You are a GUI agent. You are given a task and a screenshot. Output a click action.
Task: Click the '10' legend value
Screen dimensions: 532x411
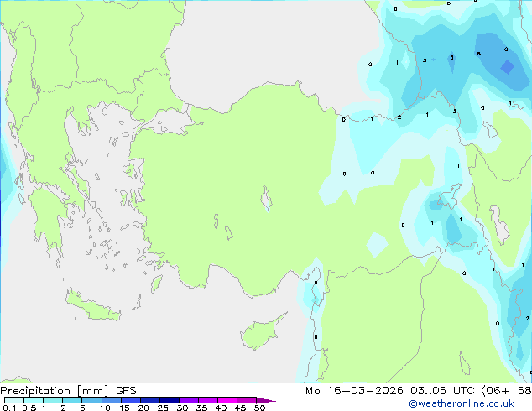click(x=105, y=408)
